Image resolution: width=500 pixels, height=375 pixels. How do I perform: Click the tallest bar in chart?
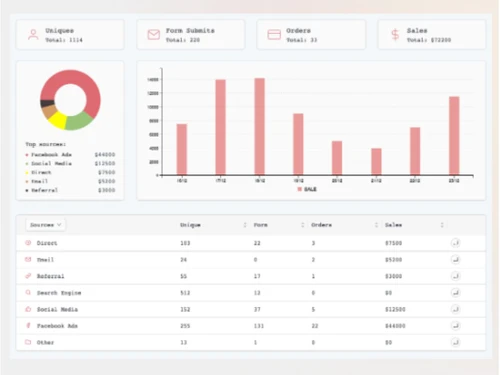[x=260, y=126]
